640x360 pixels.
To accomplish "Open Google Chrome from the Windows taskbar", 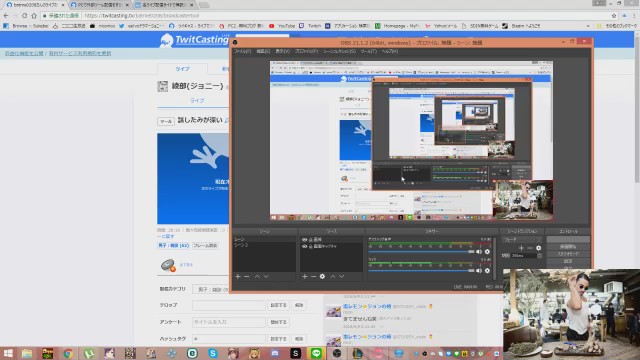I will (x=68, y=353).
